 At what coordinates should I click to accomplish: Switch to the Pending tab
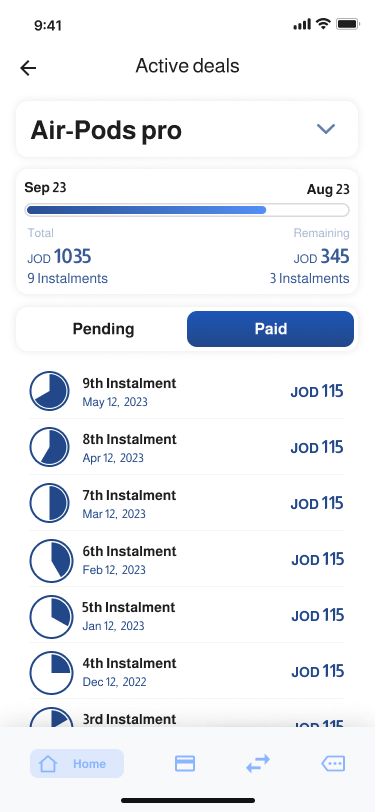pyautogui.click(x=103, y=329)
